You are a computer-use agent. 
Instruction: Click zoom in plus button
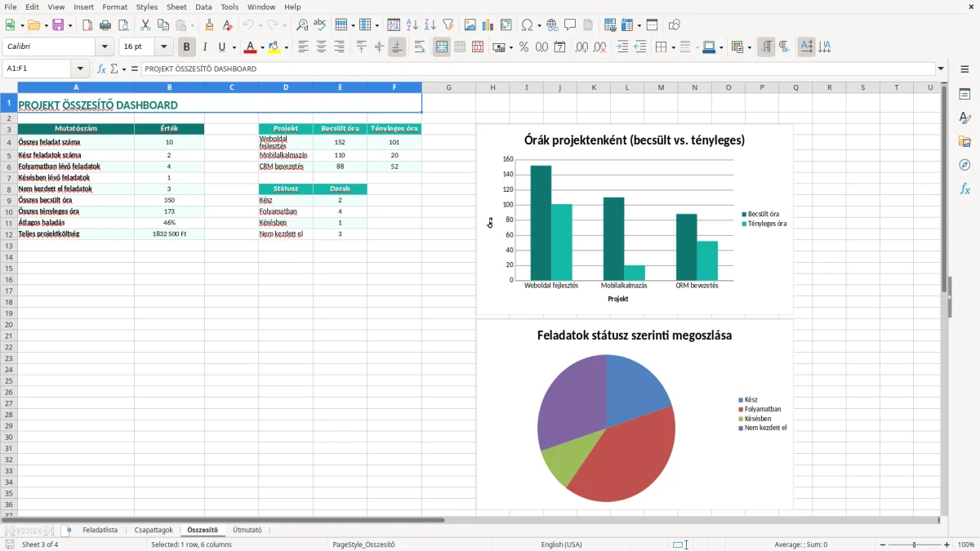click(947, 544)
